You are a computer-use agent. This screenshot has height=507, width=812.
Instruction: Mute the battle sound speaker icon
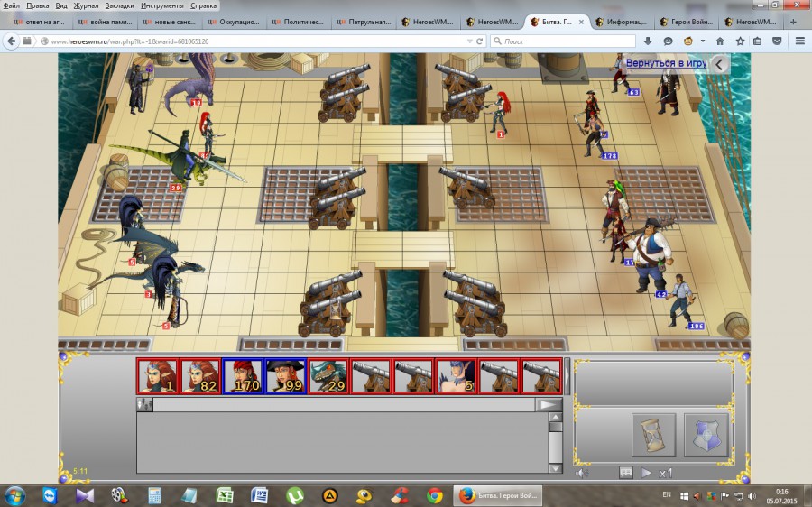[582, 473]
